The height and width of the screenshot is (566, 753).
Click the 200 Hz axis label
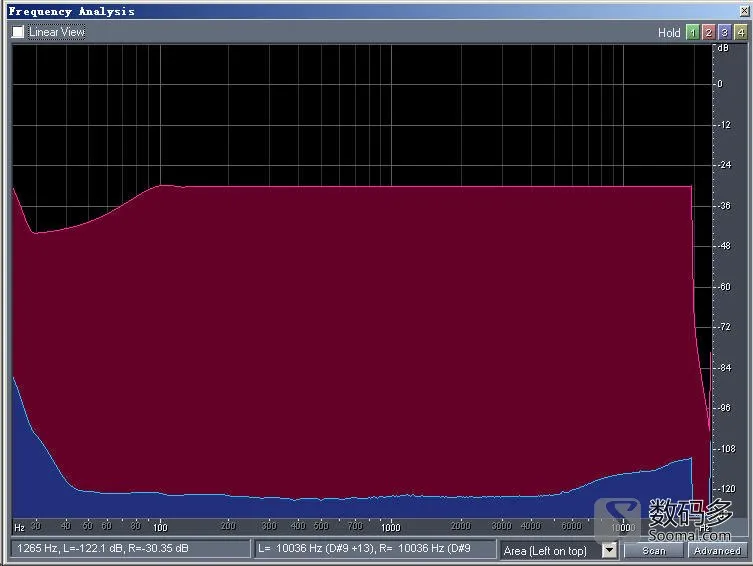[x=229, y=526]
